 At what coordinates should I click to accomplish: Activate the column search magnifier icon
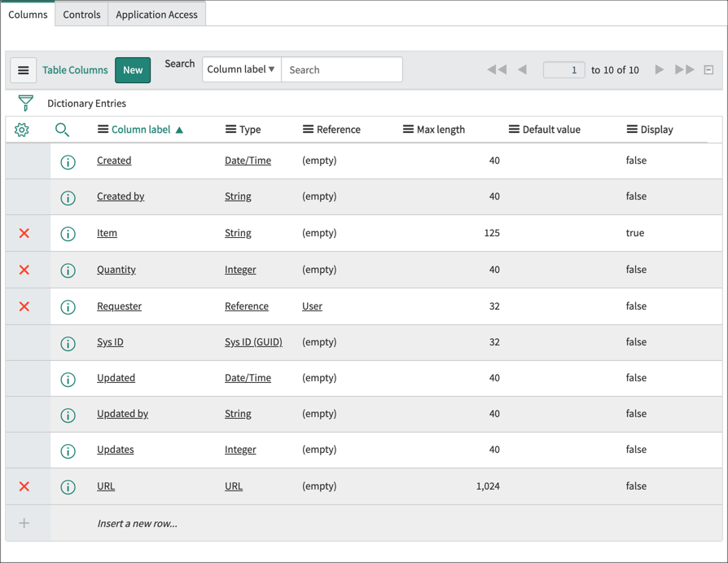coord(63,129)
